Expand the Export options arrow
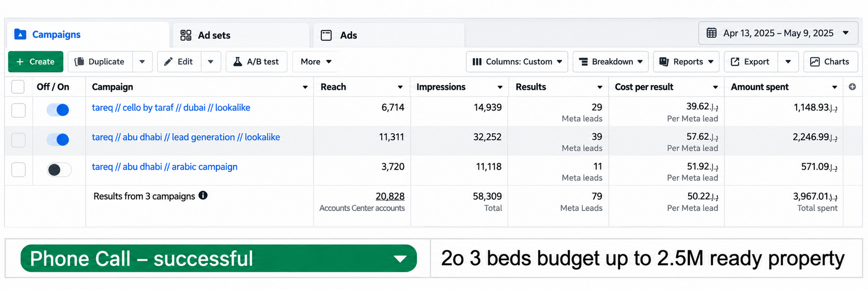This screenshot has height=289, width=868. (788, 61)
